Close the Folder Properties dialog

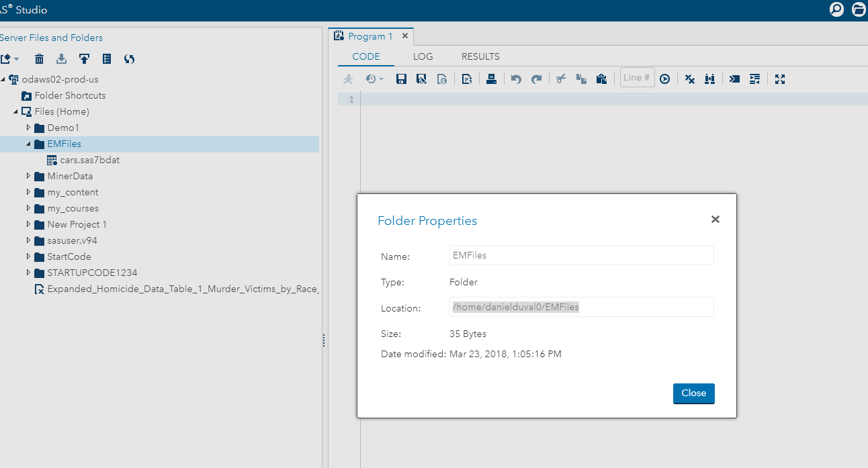tap(715, 219)
